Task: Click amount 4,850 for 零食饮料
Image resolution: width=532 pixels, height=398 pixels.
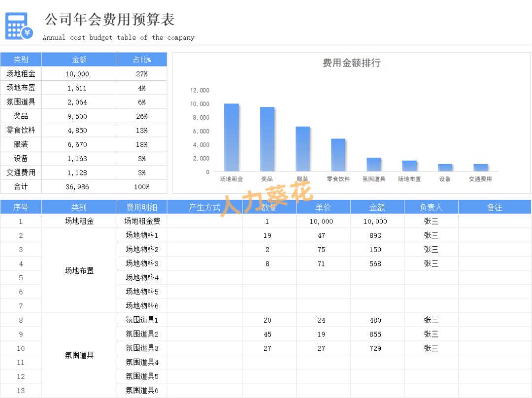Action: [79, 131]
